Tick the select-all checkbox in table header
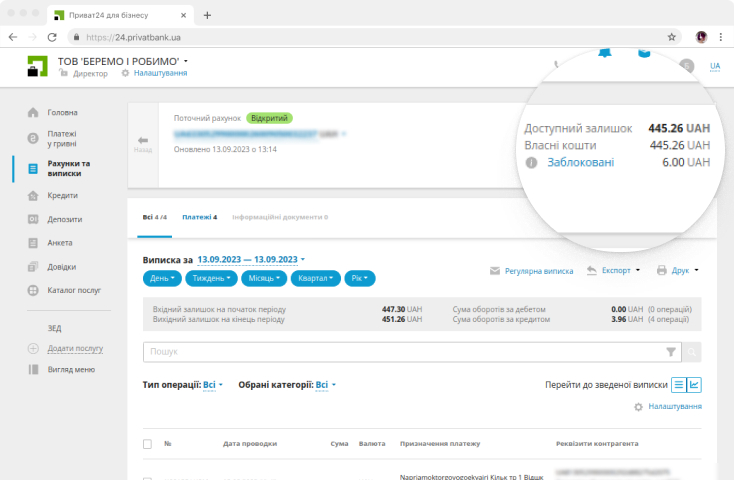Image resolution: width=734 pixels, height=480 pixels. (148, 444)
